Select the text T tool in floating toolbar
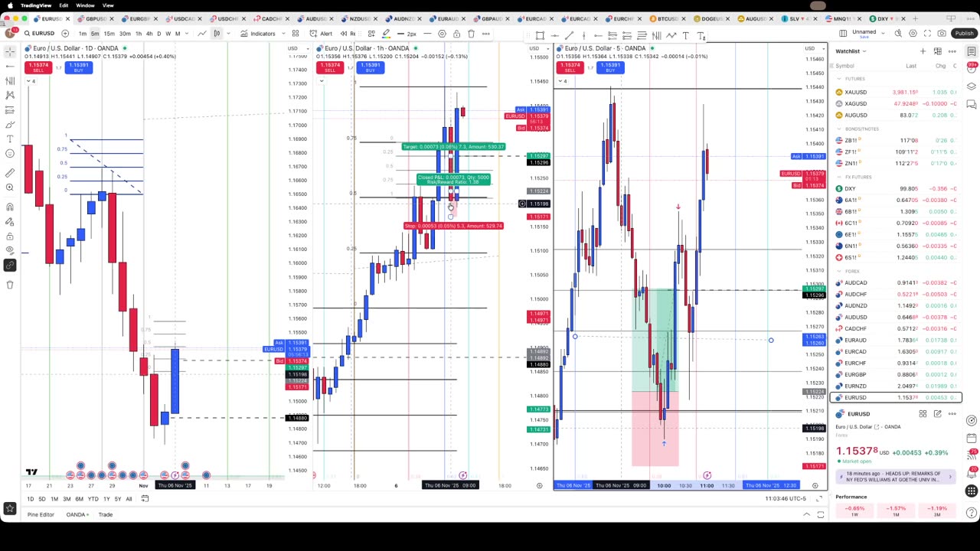The height and width of the screenshot is (551, 980). 685,35
